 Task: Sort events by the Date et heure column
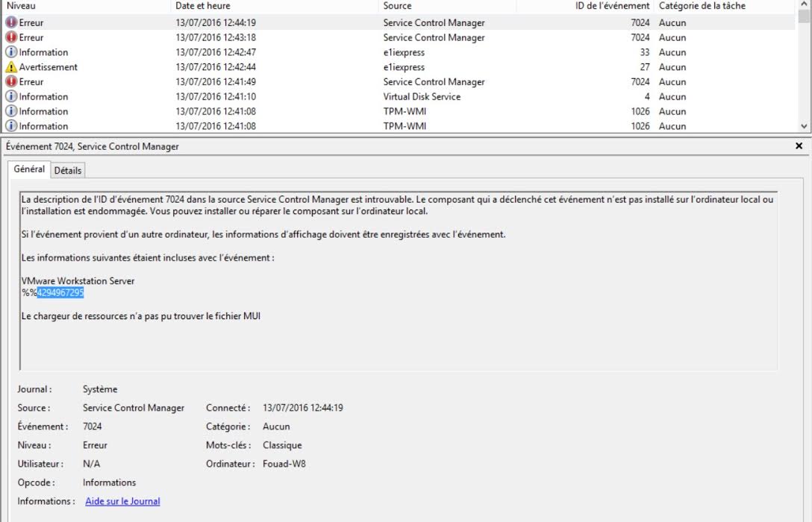click(x=203, y=6)
